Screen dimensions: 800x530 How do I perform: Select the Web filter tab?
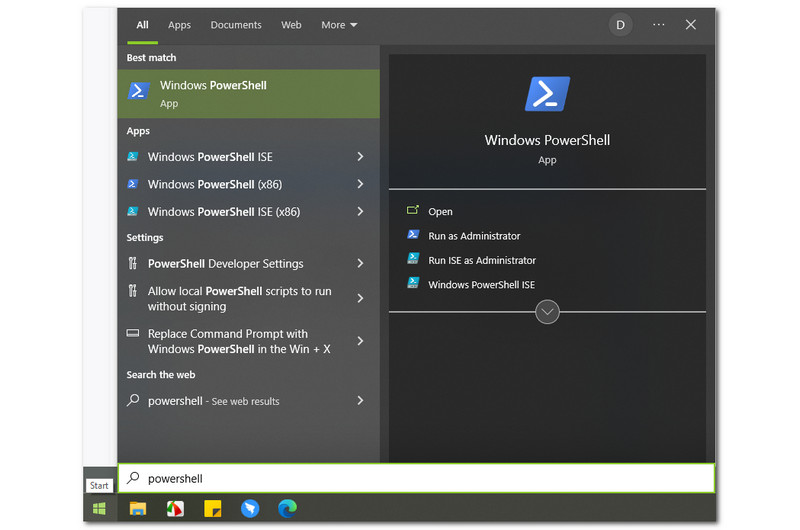point(291,25)
